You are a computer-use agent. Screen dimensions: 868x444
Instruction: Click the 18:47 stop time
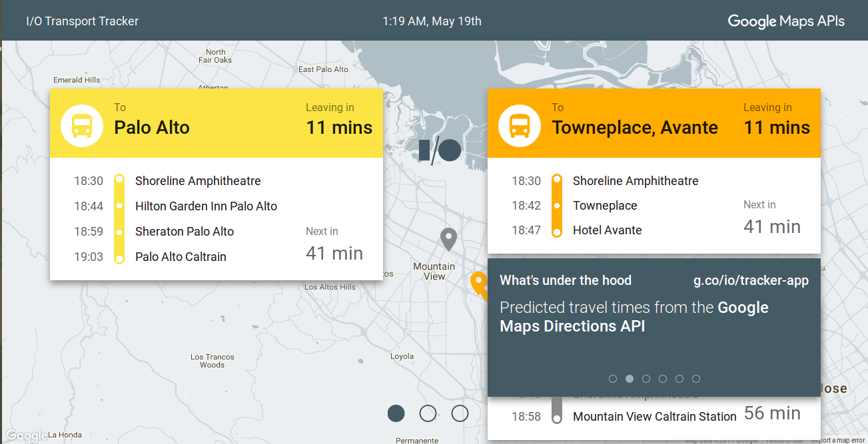[526, 230]
